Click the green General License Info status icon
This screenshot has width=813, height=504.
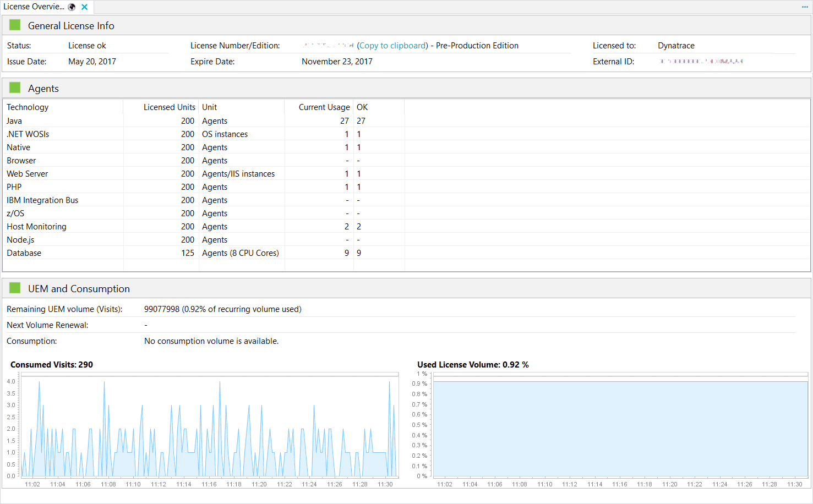coord(15,25)
